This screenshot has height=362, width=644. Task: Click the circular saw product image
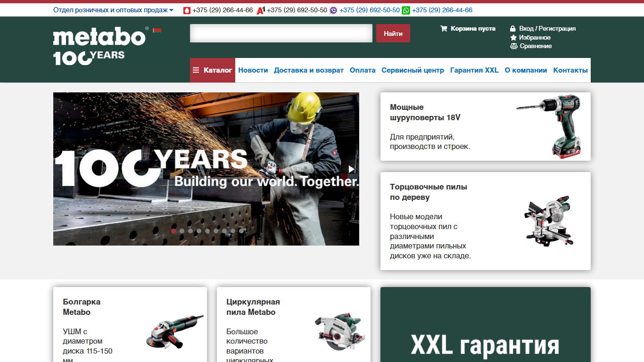[340, 331]
